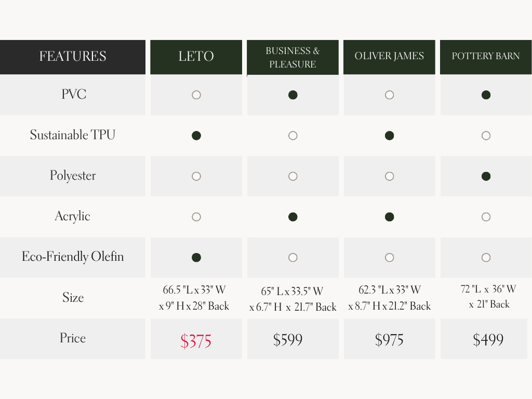Click the Pottery Barn column header
532x399 pixels.
[x=486, y=57]
